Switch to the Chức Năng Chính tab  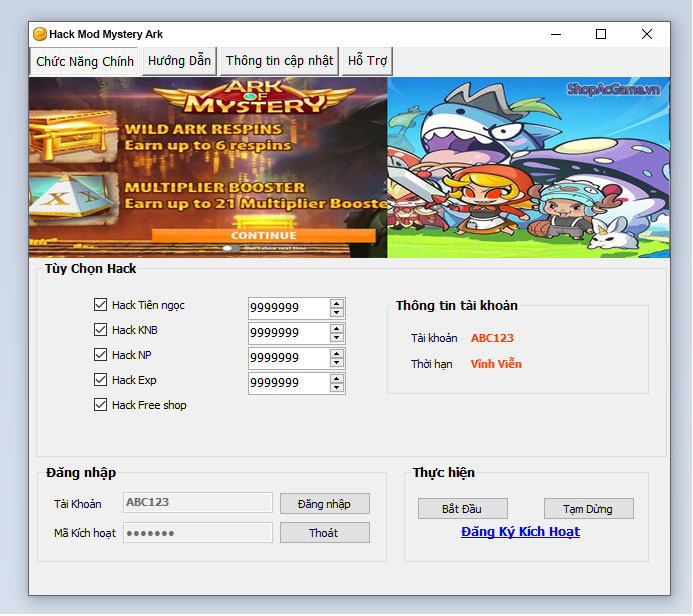click(84, 61)
